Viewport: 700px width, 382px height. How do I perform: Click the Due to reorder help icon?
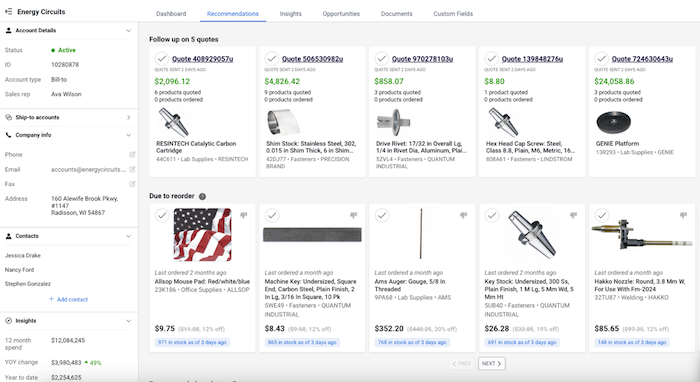click(202, 196)
